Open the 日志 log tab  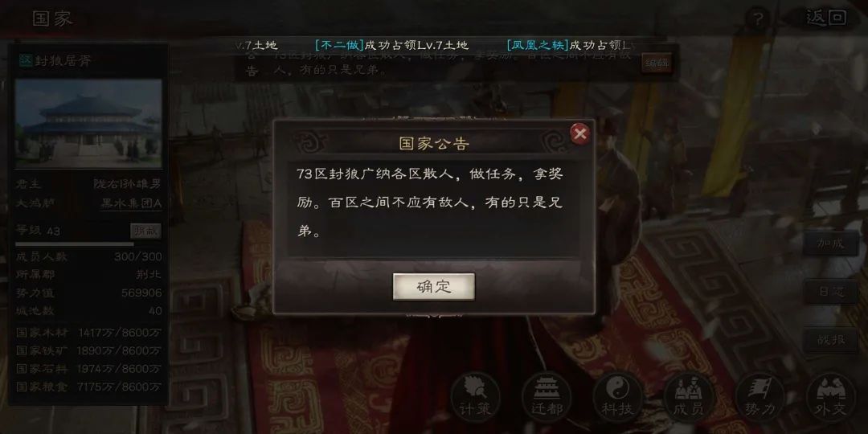[832, 291]
